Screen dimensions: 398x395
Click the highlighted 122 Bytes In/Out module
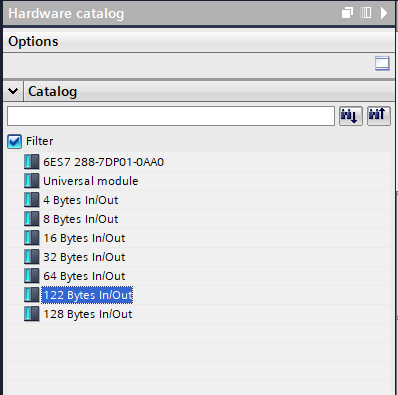[x=87, y=295]
